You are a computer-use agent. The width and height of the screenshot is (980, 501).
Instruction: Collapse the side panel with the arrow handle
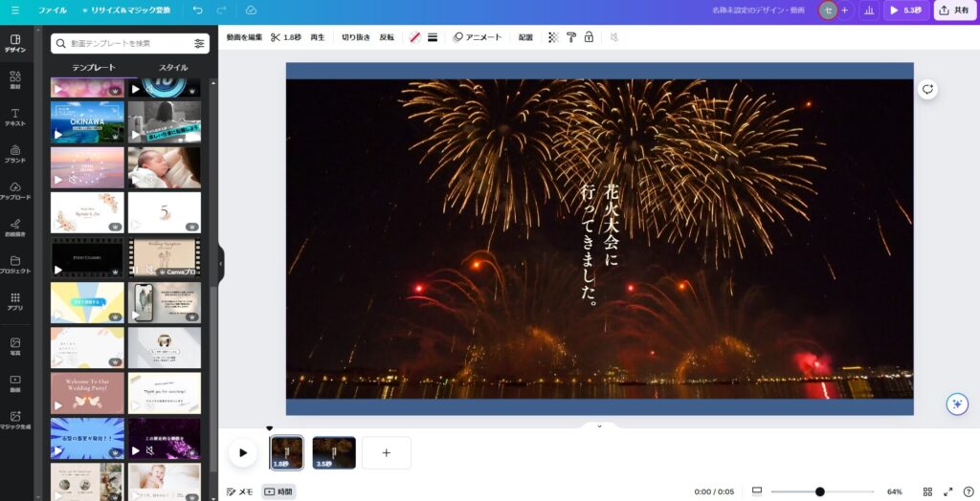coord(220,263)
